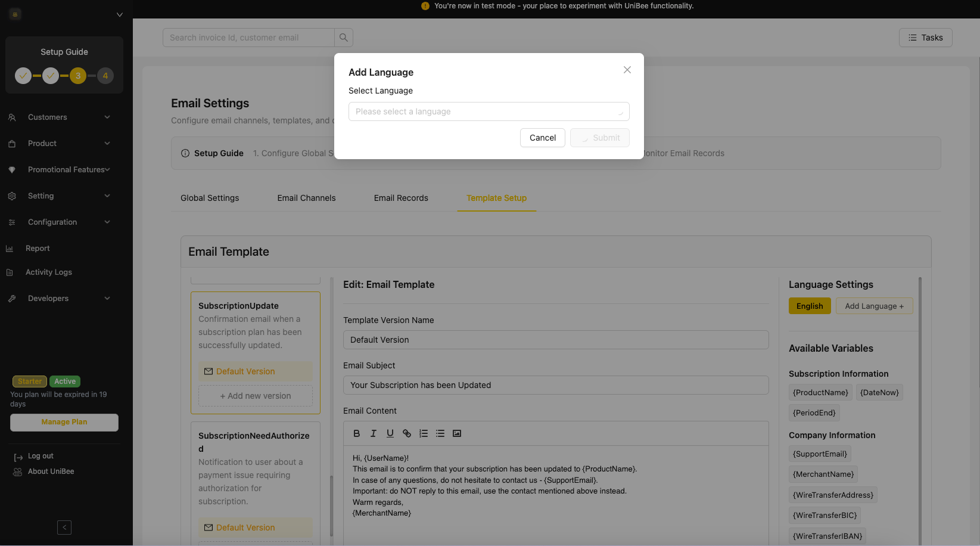Insert an ordered list in the editor
Image resolution: width=980 pixels, height=546 pixels.
click(x=424, y=433)
